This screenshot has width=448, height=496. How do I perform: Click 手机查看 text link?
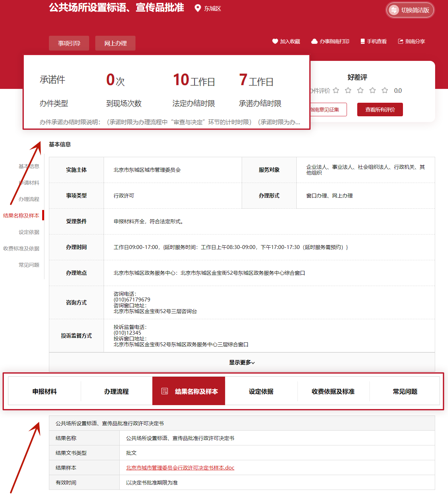pyautogui.click(x=377, y=41)
